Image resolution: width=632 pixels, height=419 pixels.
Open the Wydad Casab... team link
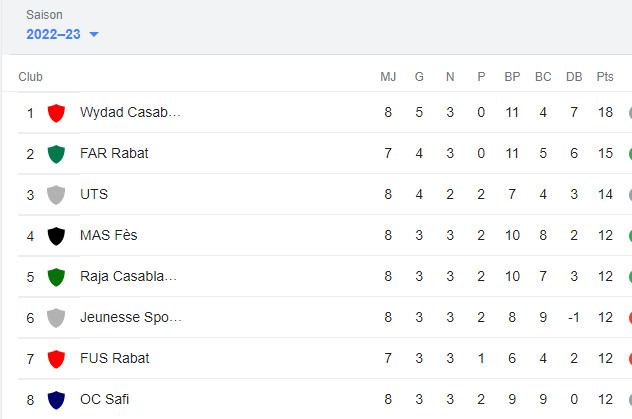(130, 112)
